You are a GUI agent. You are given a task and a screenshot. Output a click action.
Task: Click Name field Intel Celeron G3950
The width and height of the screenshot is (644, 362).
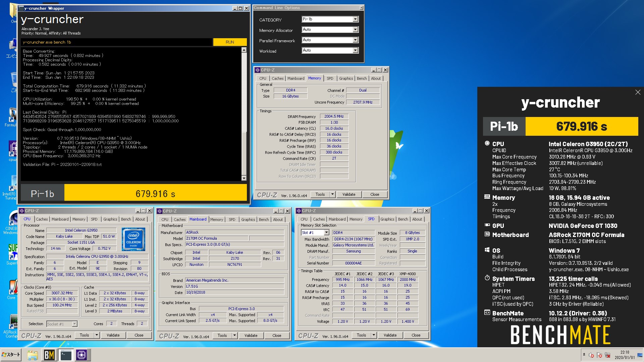81,230
